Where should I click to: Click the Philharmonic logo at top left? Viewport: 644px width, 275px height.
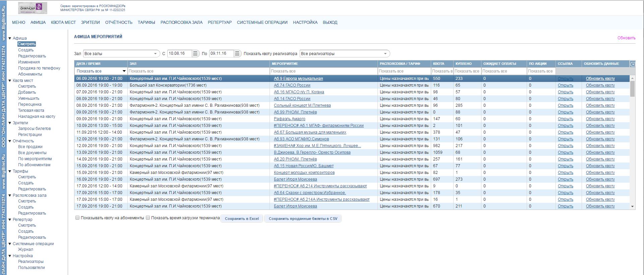33,8
